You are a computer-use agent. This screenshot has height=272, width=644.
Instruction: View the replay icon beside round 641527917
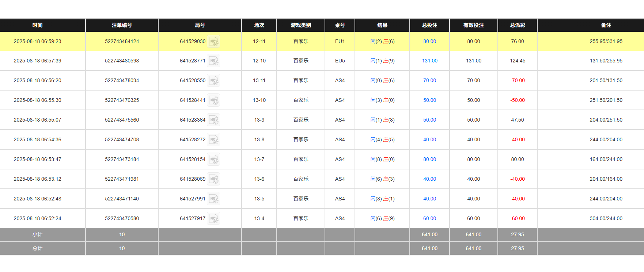[214, 219]
